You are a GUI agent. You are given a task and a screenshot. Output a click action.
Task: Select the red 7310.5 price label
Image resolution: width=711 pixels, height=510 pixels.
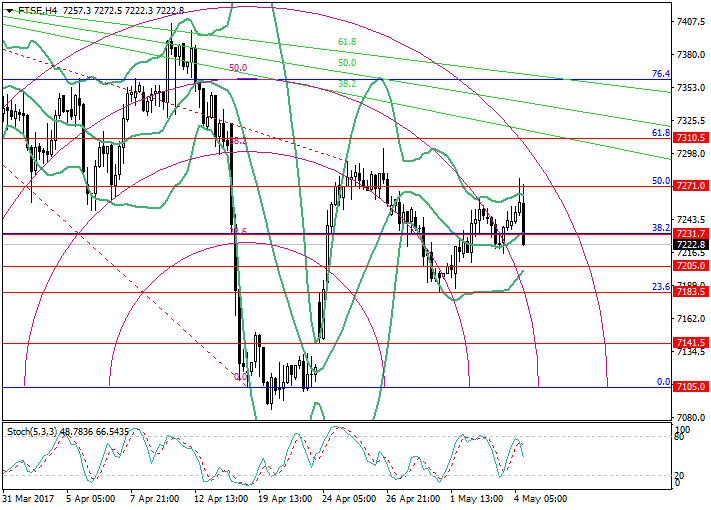tap(691, 138)
